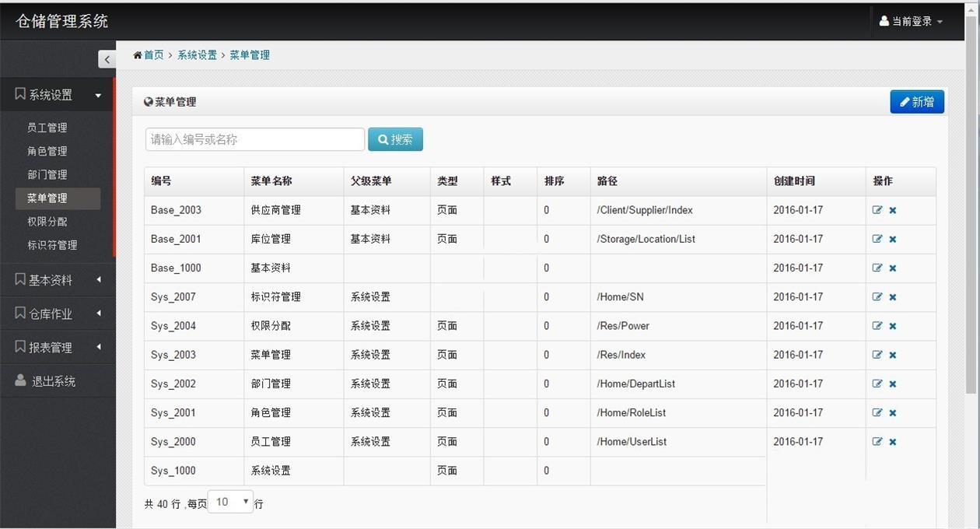This screenshot has height=529, width=980.
Task: Edit the Sys_2003 菜单管理 row
Action: [877, 355]
